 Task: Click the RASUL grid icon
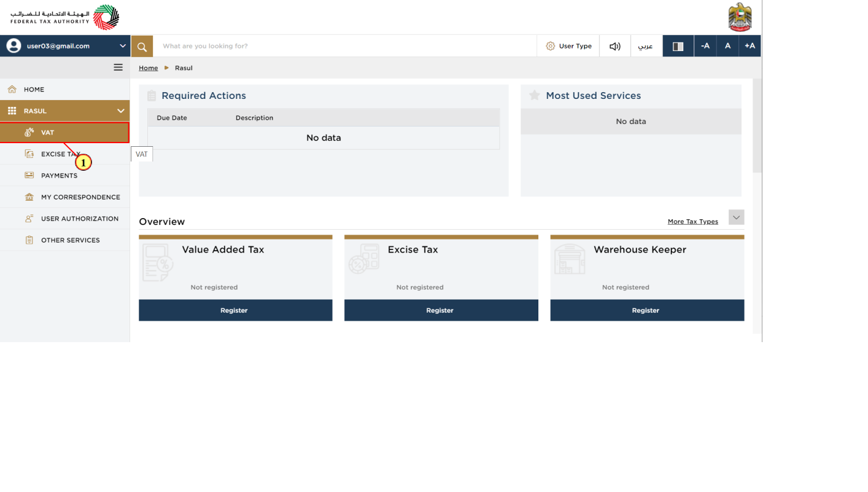pos(12,111)
